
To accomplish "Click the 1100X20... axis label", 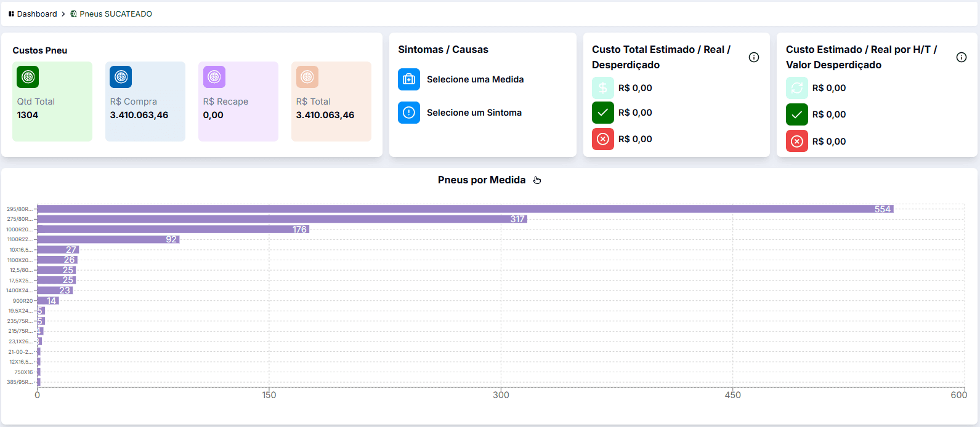I will pos(20,260).
